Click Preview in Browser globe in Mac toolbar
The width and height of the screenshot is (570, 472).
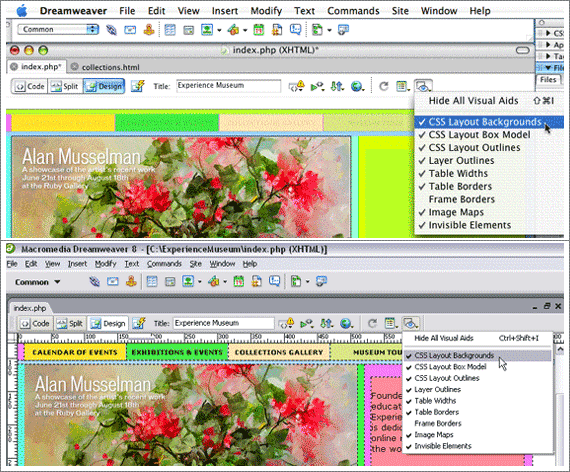pos(358,87)
